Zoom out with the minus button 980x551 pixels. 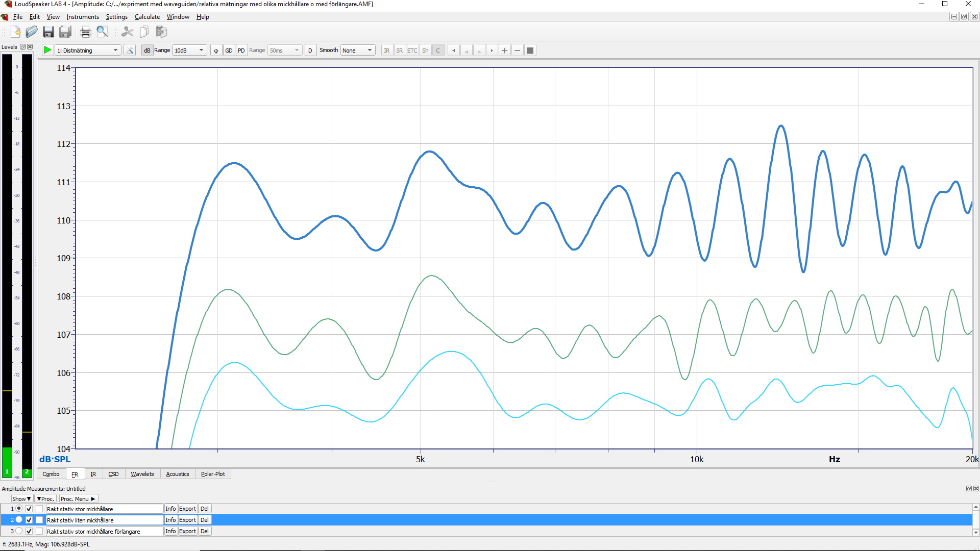518,50
